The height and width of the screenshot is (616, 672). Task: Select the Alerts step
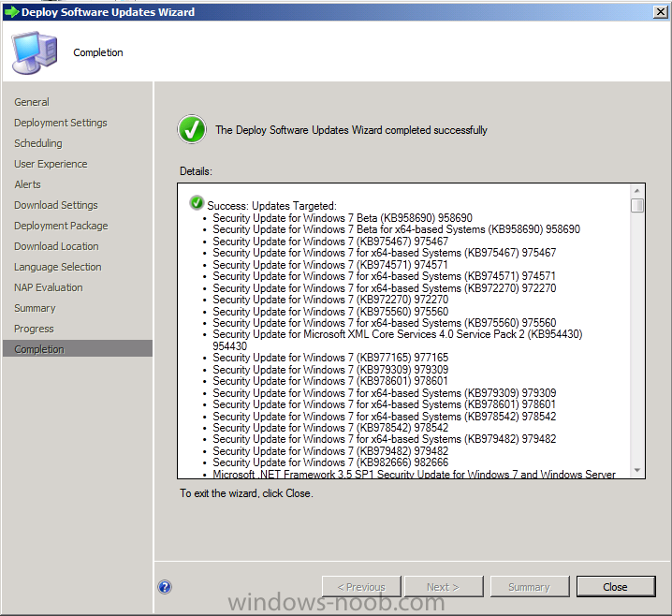[x=27, y=184]
